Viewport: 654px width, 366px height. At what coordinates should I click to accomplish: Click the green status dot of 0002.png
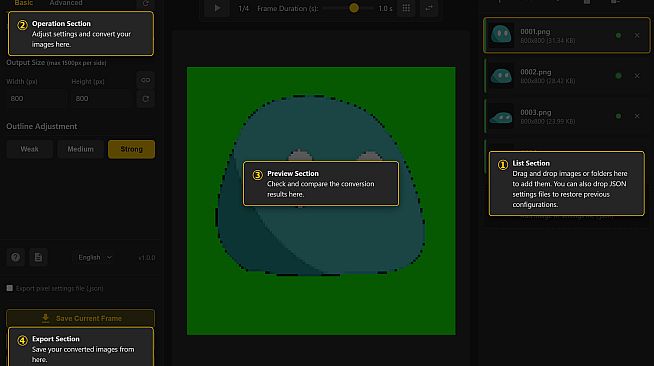coord(619,76)
